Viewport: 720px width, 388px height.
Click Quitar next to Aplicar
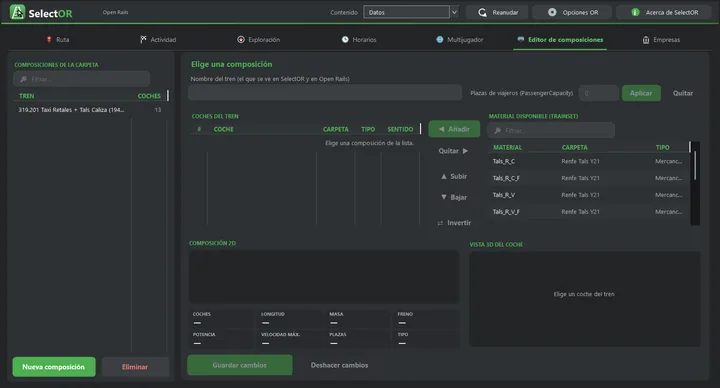click(682, 93)
